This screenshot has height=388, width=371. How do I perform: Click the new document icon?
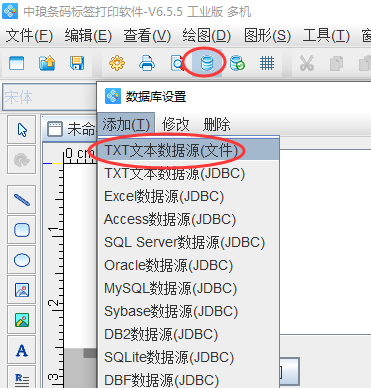17,63
